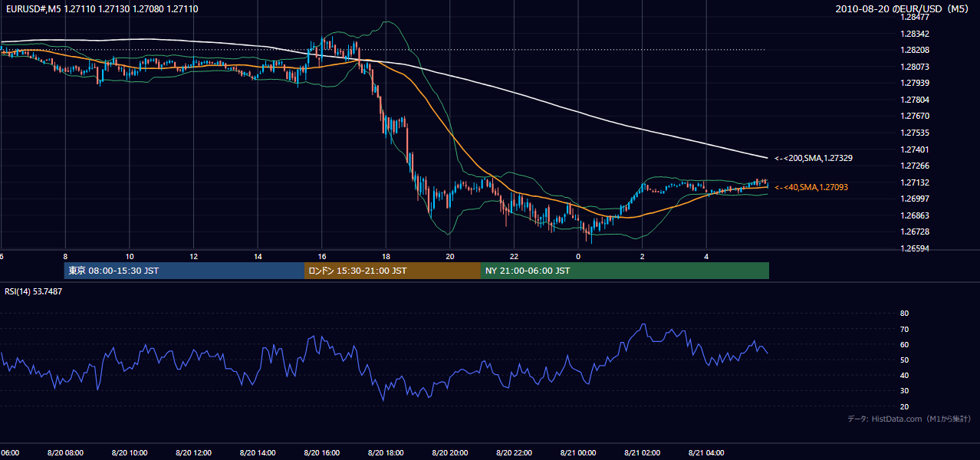Click price axis label 1.26997
980x460 pixels.
pos(915,199)
